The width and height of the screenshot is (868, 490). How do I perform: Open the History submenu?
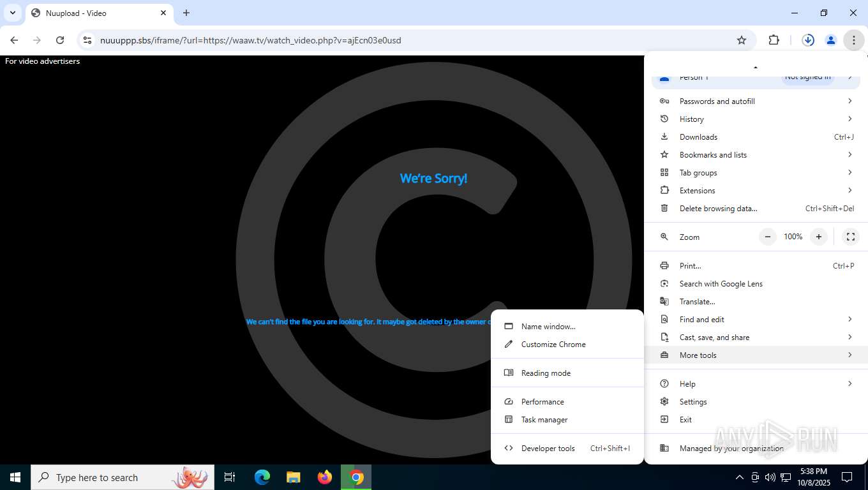(756, 119)
